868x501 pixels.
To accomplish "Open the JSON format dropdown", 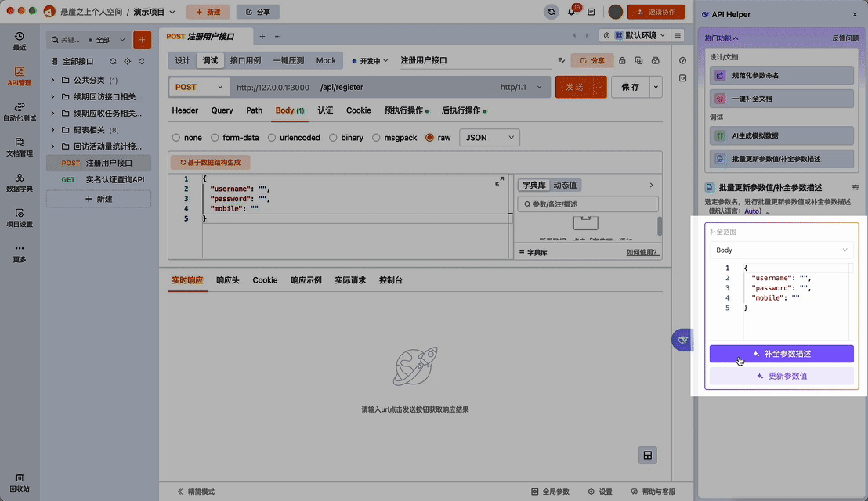I will (x=489, y=137).
